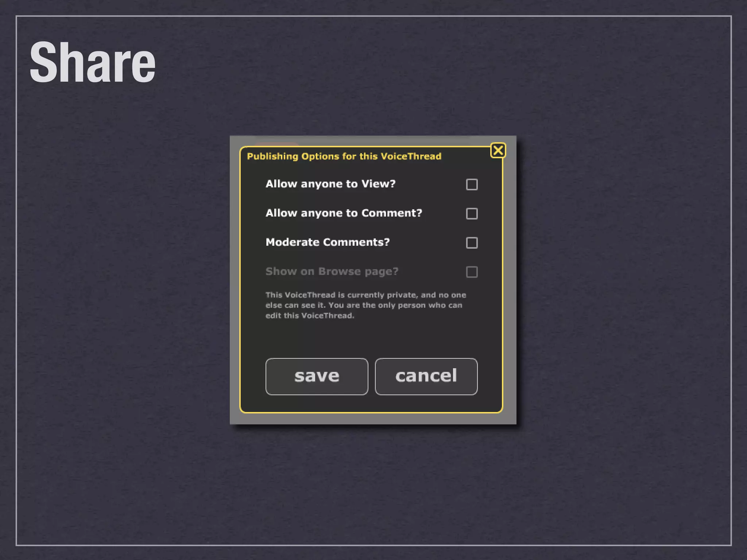Tick the Allow anyone to Comment checkbox
This screenshot has width=747, height=560.
(472, 214)
